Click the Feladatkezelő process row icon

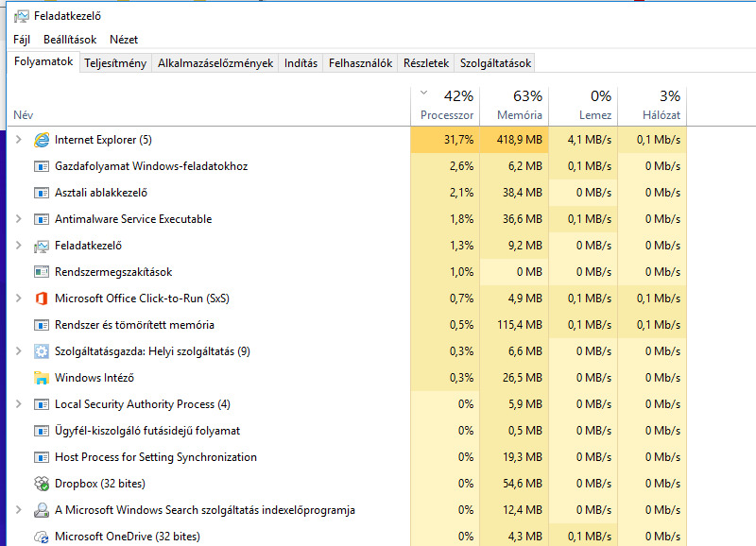pos(42,247)
